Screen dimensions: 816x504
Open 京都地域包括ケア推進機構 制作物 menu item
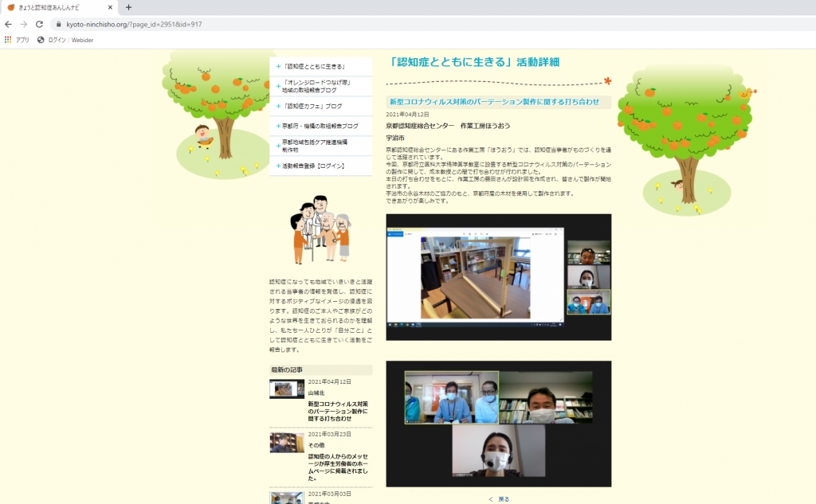click(x=320, y=146)
